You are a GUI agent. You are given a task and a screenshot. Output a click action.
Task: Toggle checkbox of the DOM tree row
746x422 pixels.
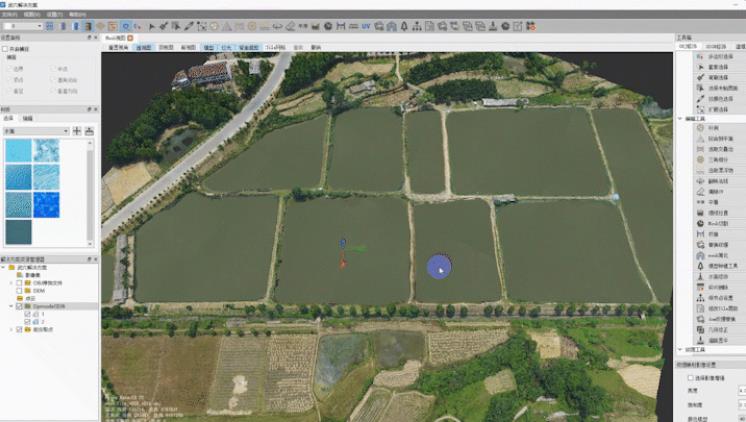pyautogui.click(x=19, y=290)
